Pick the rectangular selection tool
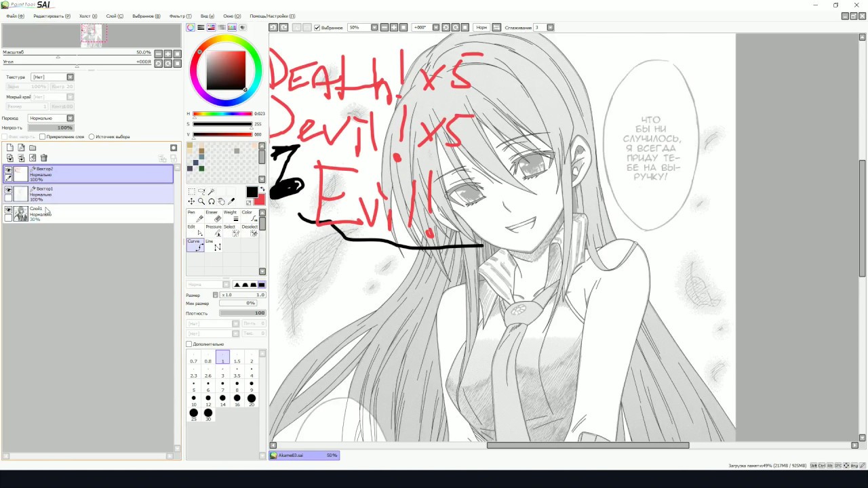Image resolution: width=868 pixels, height=488 pixels. [191, 192]
